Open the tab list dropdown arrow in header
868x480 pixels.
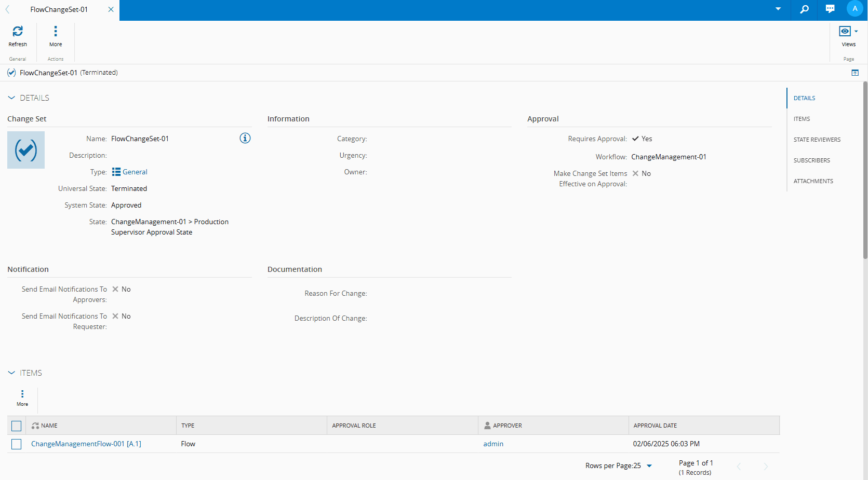tap(778, 9)
